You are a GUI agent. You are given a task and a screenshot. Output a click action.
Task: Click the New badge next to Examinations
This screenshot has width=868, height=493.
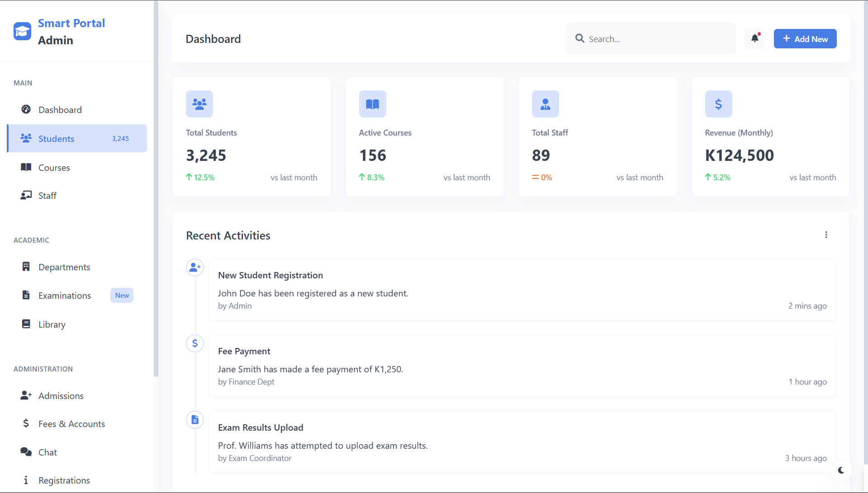[x=121, y=295]
